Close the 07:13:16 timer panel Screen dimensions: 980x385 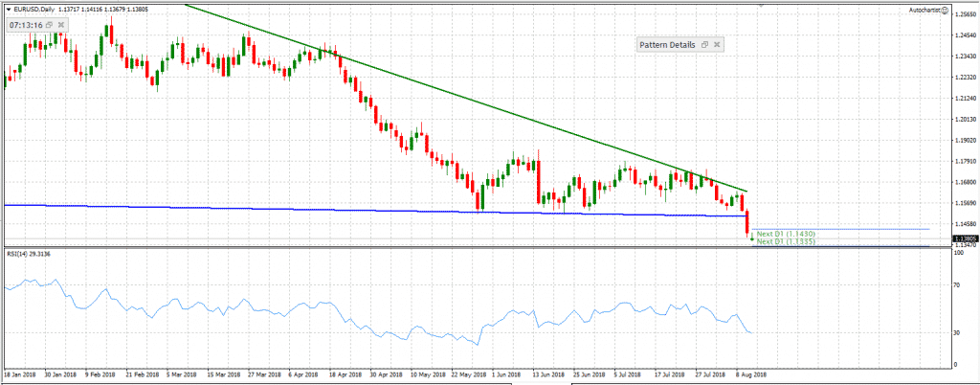click(60, 24)
